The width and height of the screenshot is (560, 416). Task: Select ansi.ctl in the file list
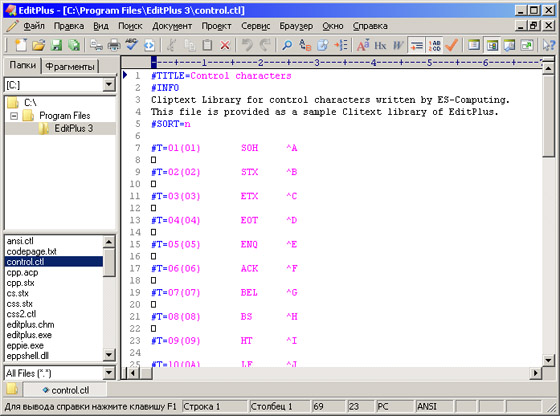pyautogui.click(x=20, y=241)
